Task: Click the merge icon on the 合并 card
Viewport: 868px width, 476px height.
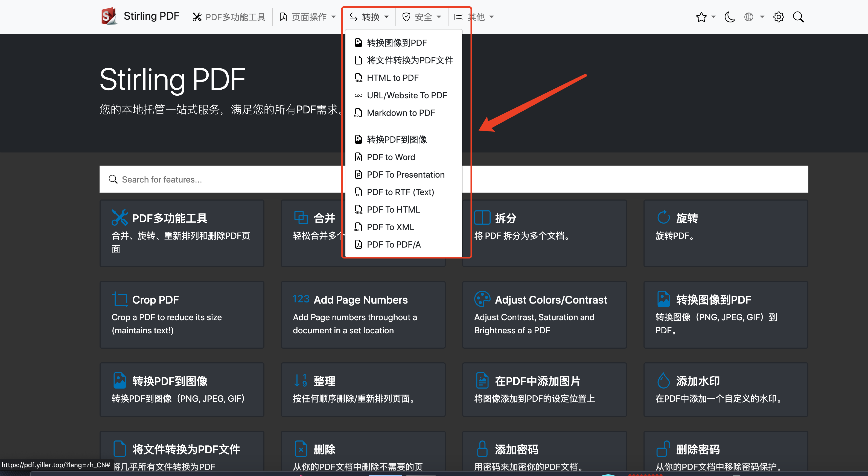Action: (x=301, y=218)
